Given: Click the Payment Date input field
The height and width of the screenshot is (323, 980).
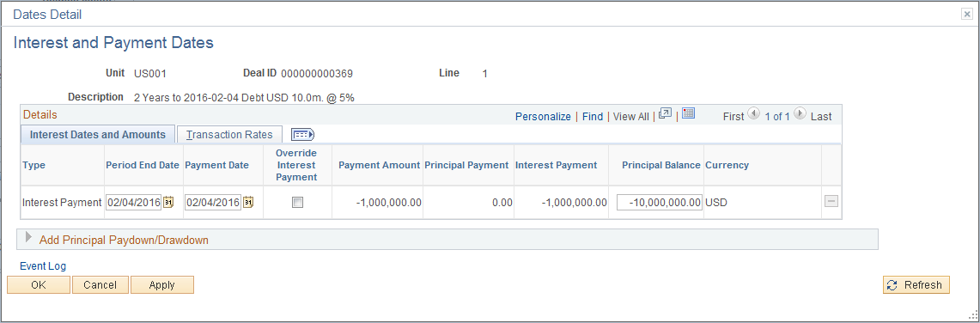Looking at the screenshot, I should [213, 203].
